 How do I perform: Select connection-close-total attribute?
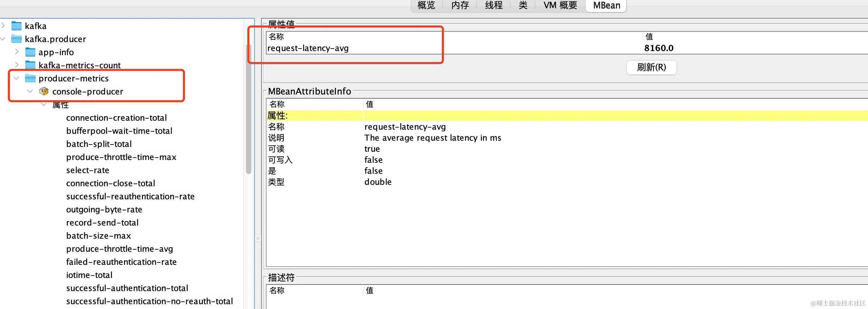111,183
